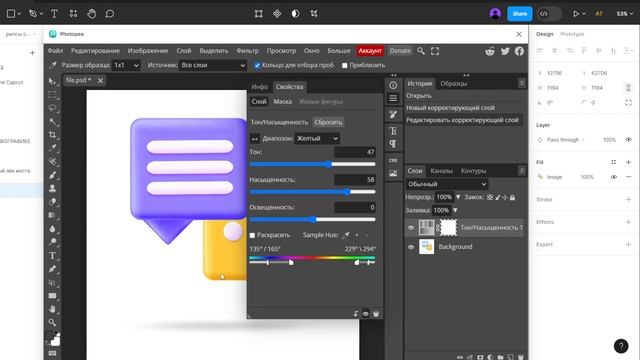Viewport: 640px width, 360px height.
Task: Open Photopea search magnifier icon in menu bar
Action: pos(421,51)
